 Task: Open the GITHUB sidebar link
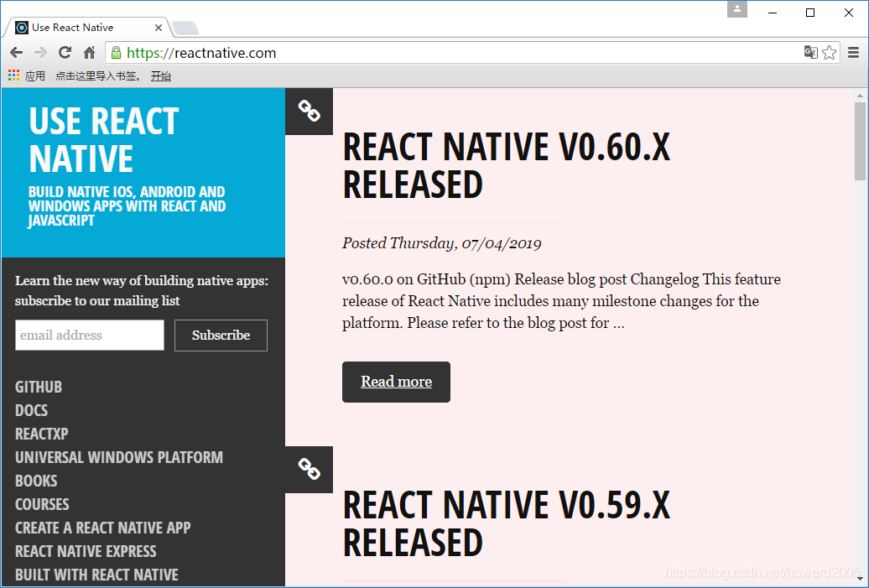click(x=39, y=387)
